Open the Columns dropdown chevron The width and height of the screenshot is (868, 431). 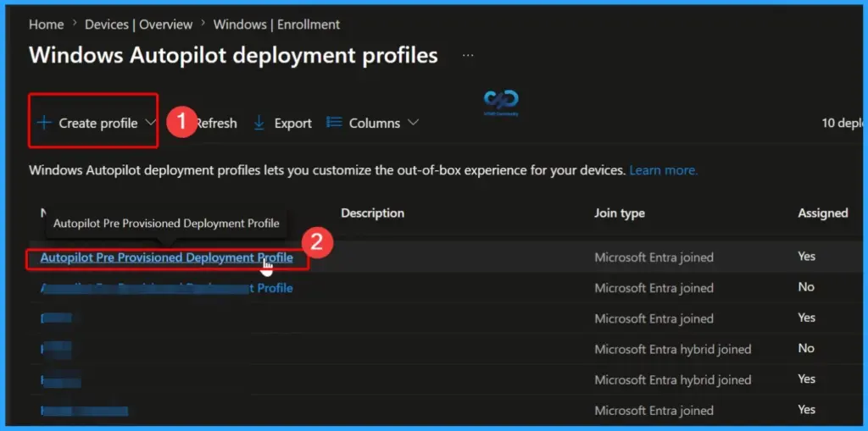pyautogui.click(x=413, y=122)
